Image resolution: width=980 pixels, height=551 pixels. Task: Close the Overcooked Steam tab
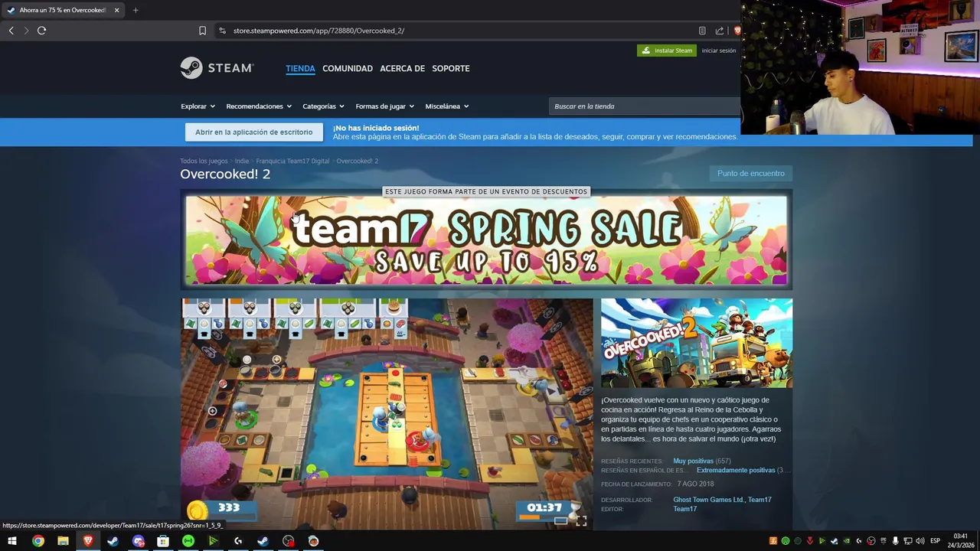[116, 10]
